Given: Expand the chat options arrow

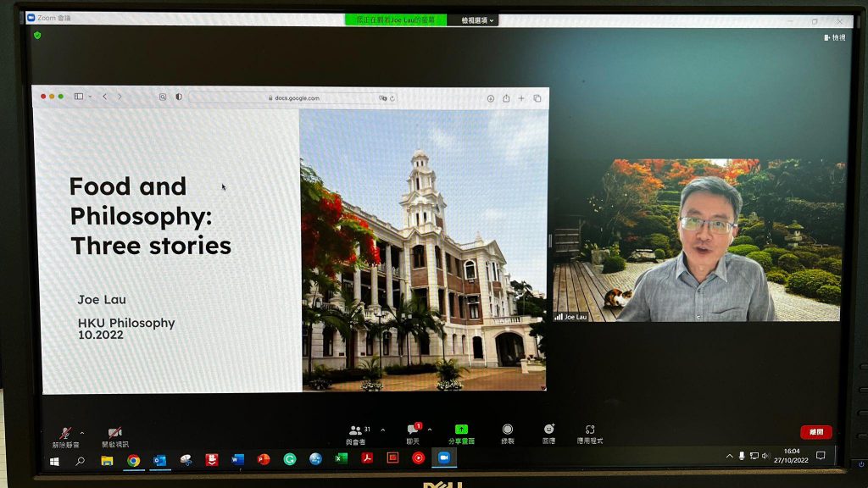Looking at the screenshot, I should pyautogui.click(x=430, y=430).
